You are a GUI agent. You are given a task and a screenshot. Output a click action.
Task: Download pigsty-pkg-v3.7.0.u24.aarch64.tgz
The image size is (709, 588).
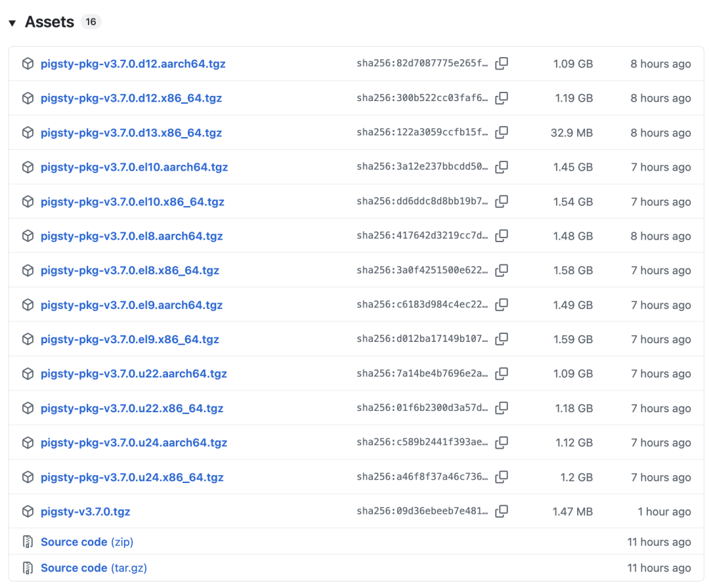point(134,442)
